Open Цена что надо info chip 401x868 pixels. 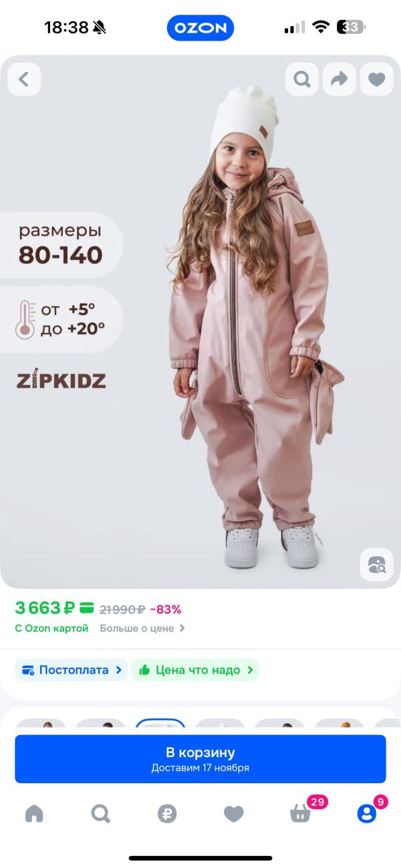195,670
